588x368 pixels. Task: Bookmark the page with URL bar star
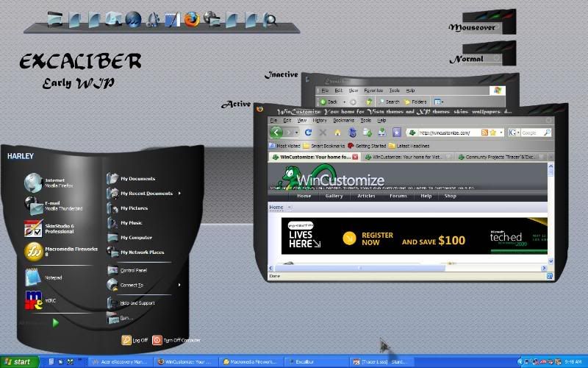pyautogui.click(x=492, y=132)
